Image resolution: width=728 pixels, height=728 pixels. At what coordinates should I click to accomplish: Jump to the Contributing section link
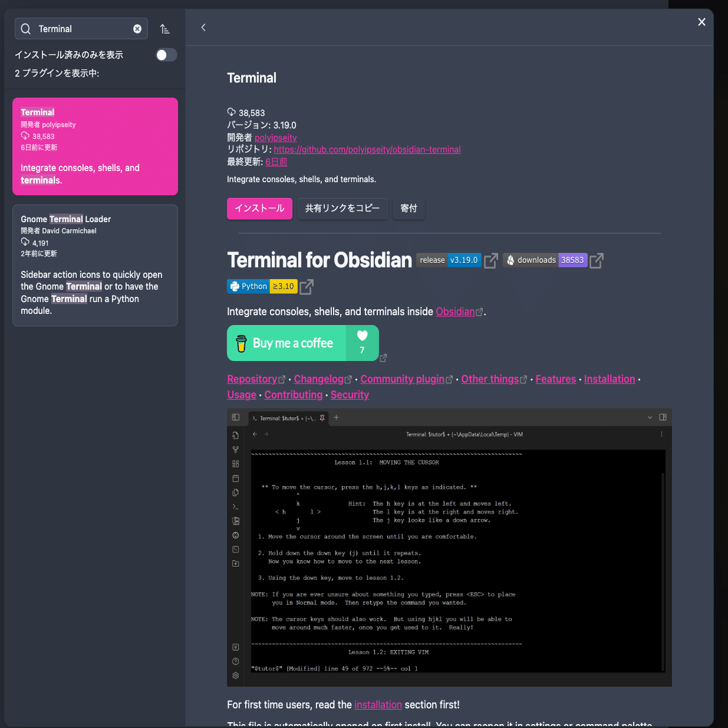click(x=294, y=394)
